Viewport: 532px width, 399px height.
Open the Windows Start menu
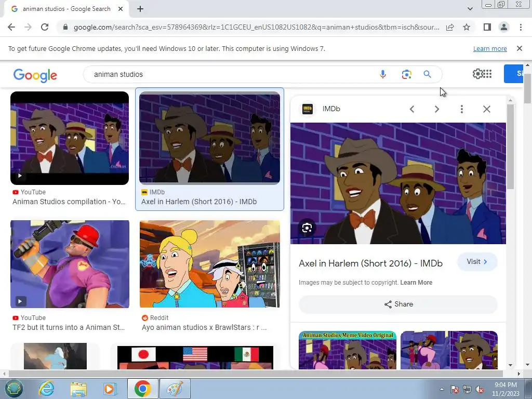pyautogui.click(x=14, y=389)
